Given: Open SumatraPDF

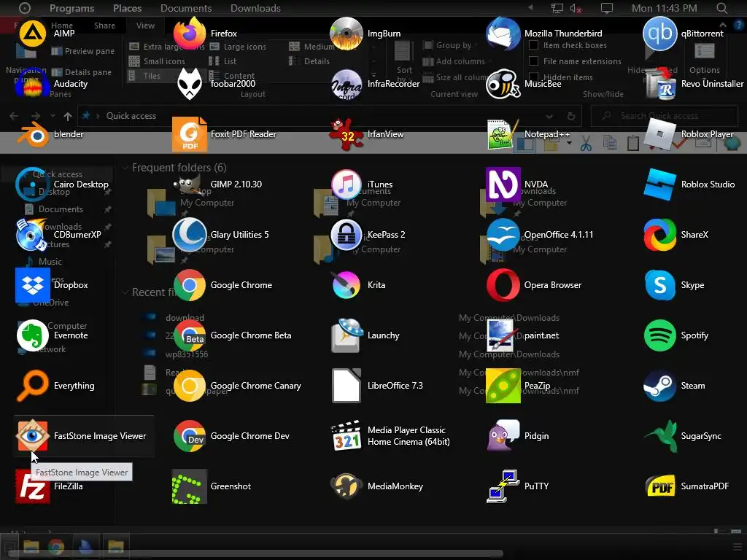Looking at the screenshot, I should [x=687, y=486].
